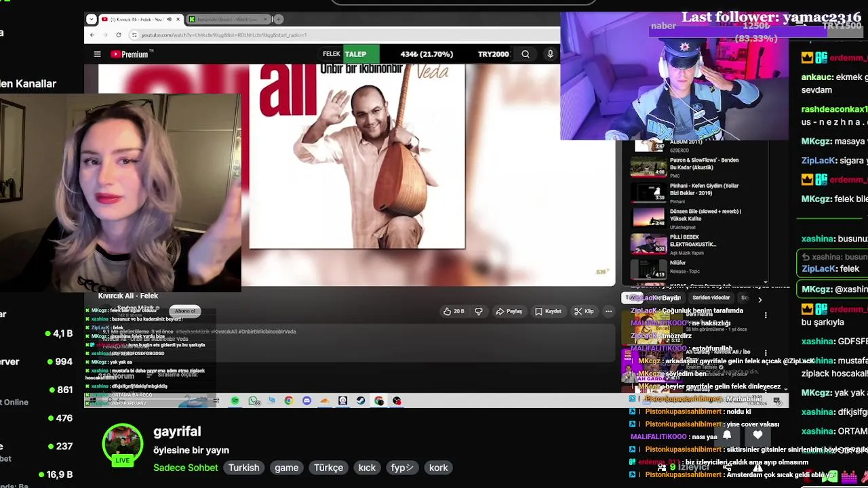
Task: Open options for first recommended video
Action: (x=766, y=315)
